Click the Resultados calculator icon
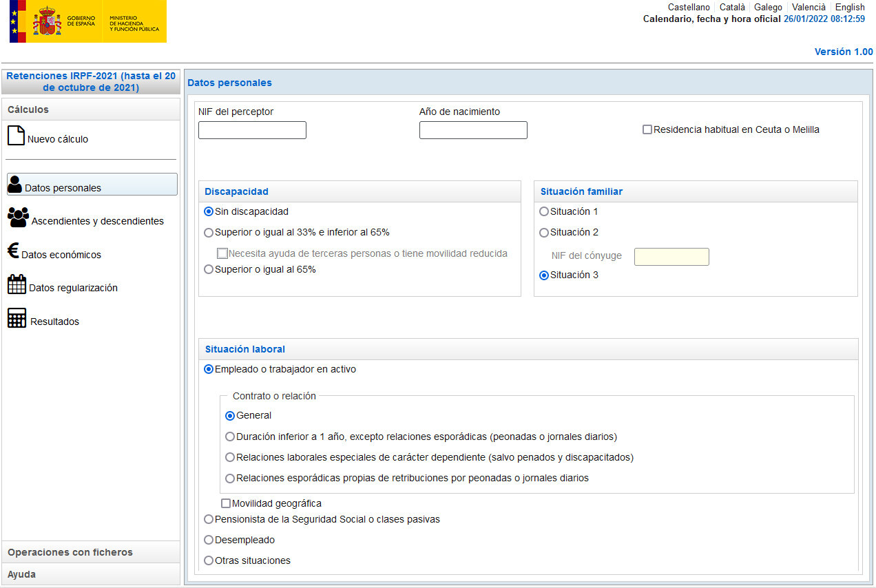The image size is (876, 588). click(x=17, y=319)
